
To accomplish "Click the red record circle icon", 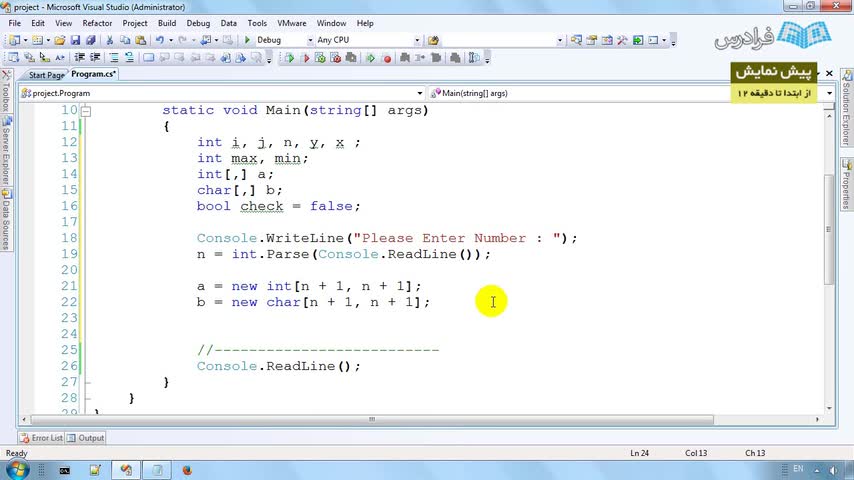I will [x=387, y=58].
